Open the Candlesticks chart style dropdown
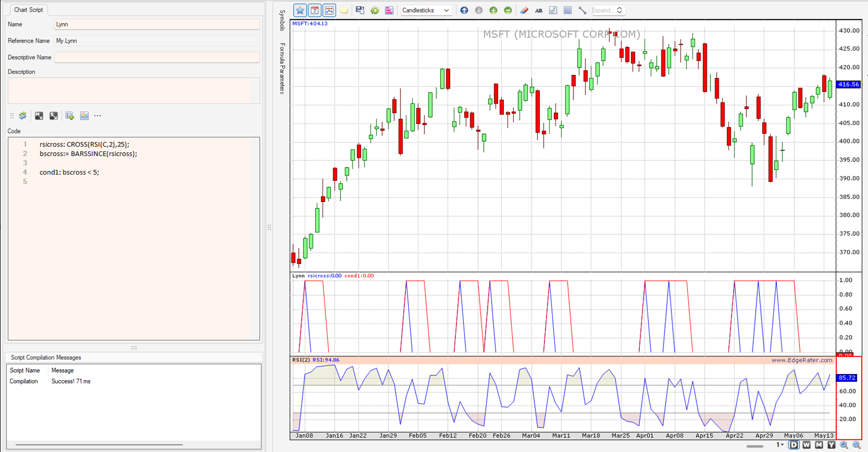 point(426,10)
